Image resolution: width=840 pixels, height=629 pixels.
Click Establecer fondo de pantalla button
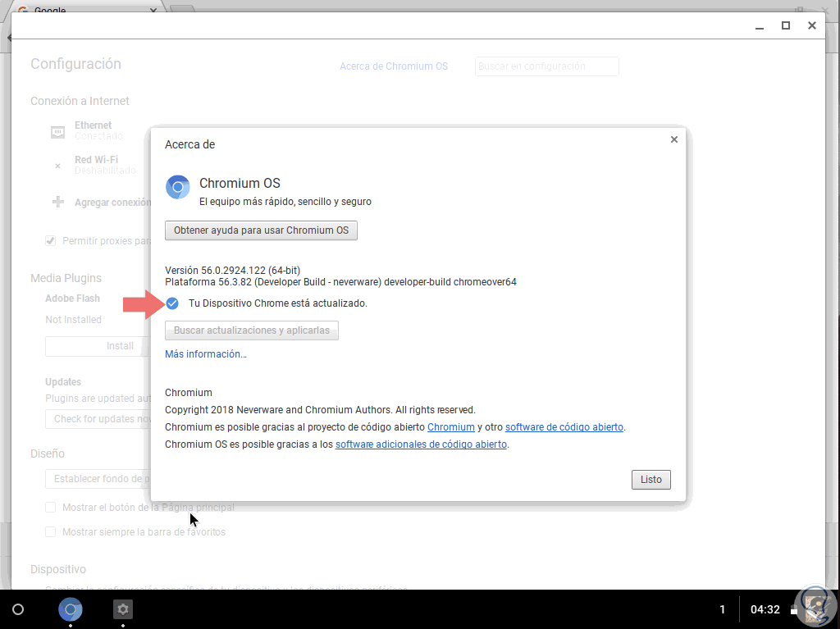[98, 479]
